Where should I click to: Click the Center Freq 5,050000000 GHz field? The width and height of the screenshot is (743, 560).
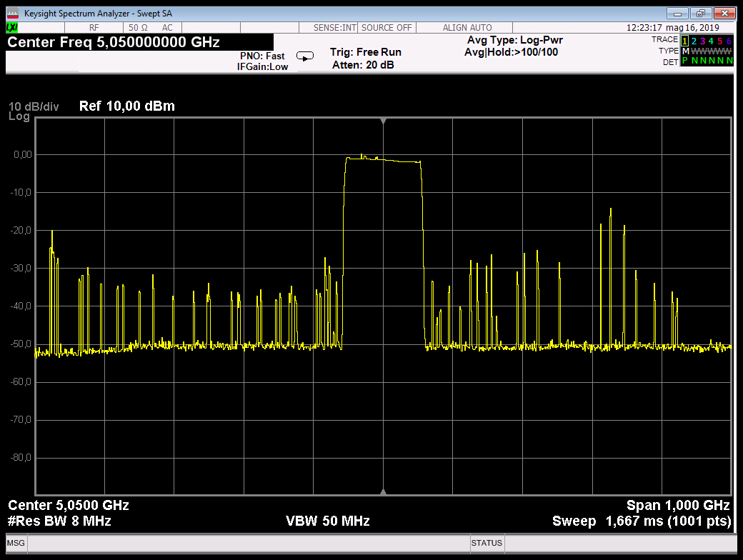click(140, 42)
